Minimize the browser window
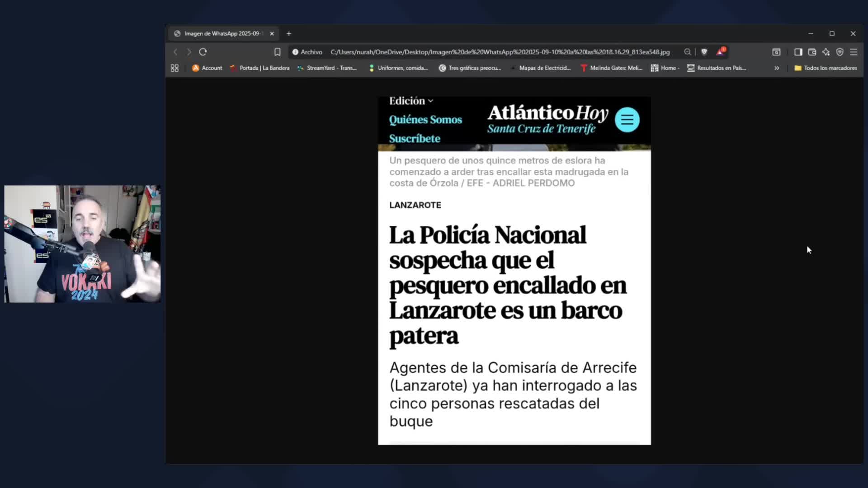Viewport: 868px width, 488px height. click(811, 33)
